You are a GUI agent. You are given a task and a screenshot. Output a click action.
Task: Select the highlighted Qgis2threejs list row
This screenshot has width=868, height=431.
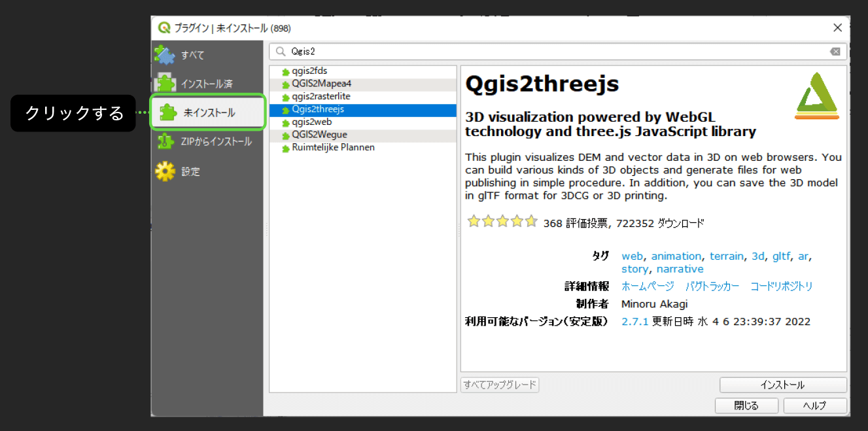[363, 109]
